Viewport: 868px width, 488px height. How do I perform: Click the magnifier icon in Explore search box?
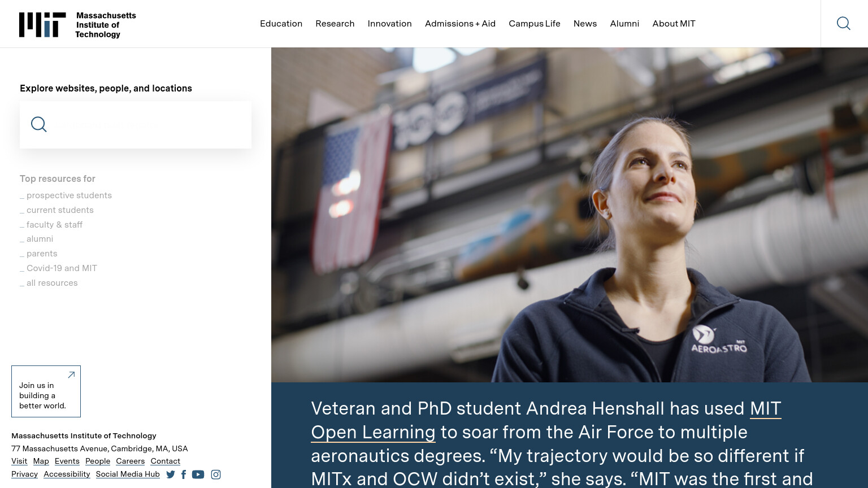point(39,124)
